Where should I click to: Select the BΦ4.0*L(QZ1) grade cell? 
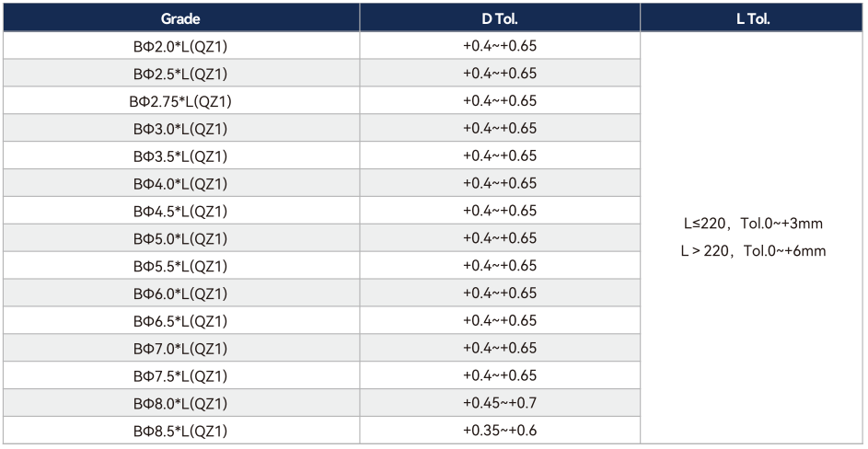click(181, 183)
